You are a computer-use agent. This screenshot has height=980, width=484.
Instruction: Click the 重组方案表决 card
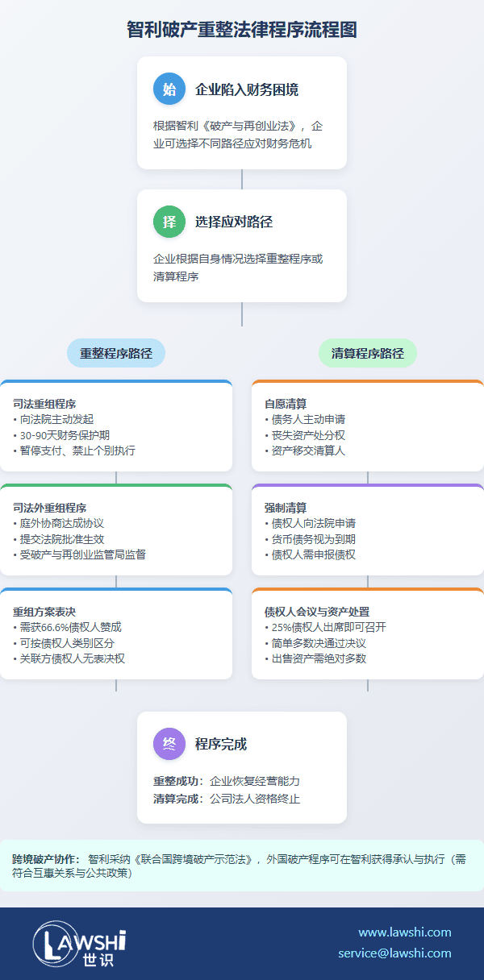tap(116, 634)
